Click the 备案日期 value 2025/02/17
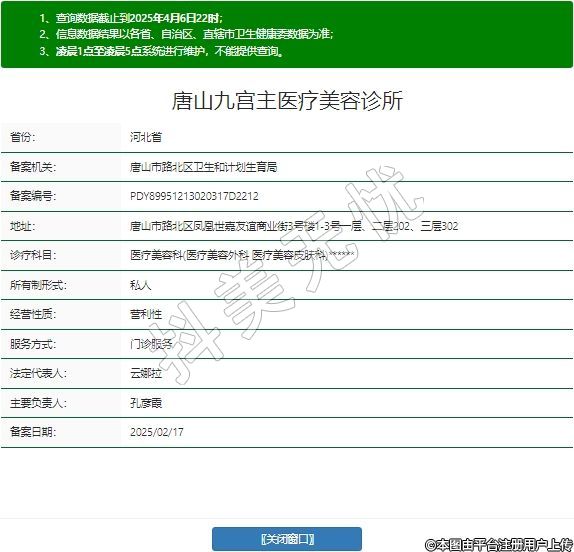 point(157,432)
